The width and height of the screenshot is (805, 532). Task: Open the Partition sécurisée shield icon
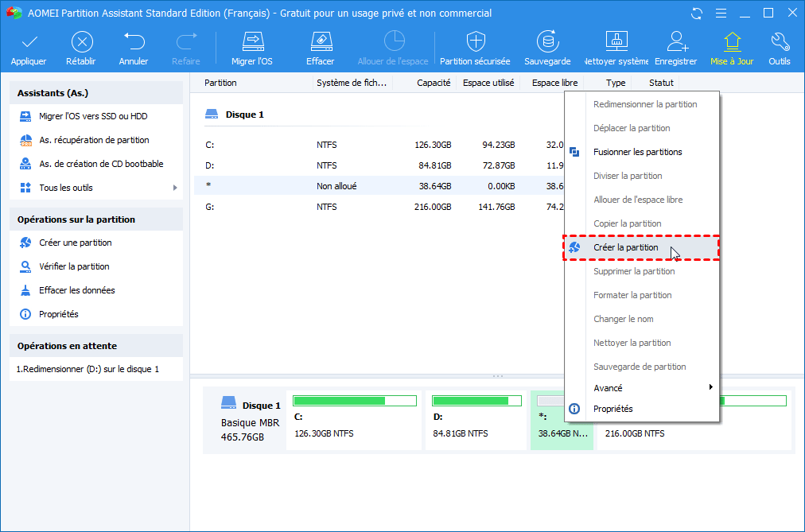coord(476,41)
